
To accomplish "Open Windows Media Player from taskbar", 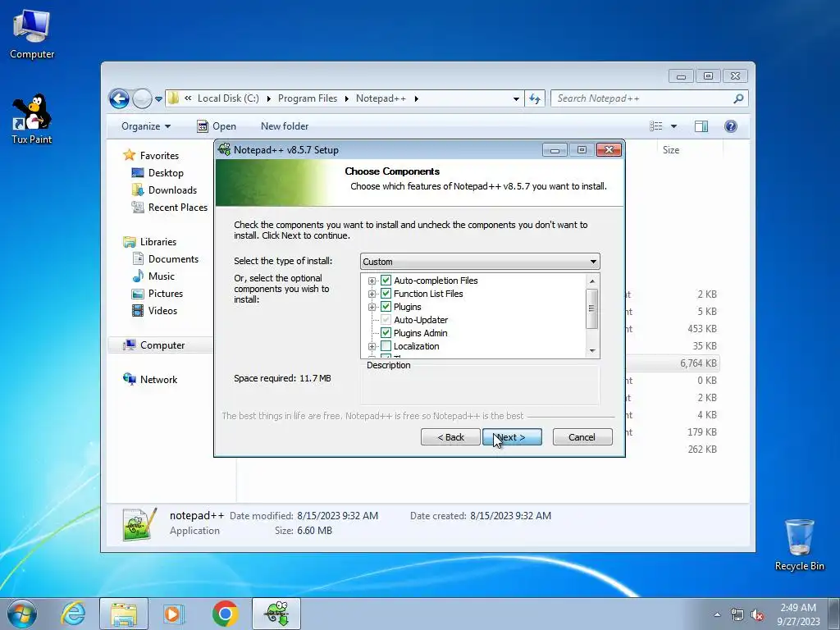I will point(174,614).
